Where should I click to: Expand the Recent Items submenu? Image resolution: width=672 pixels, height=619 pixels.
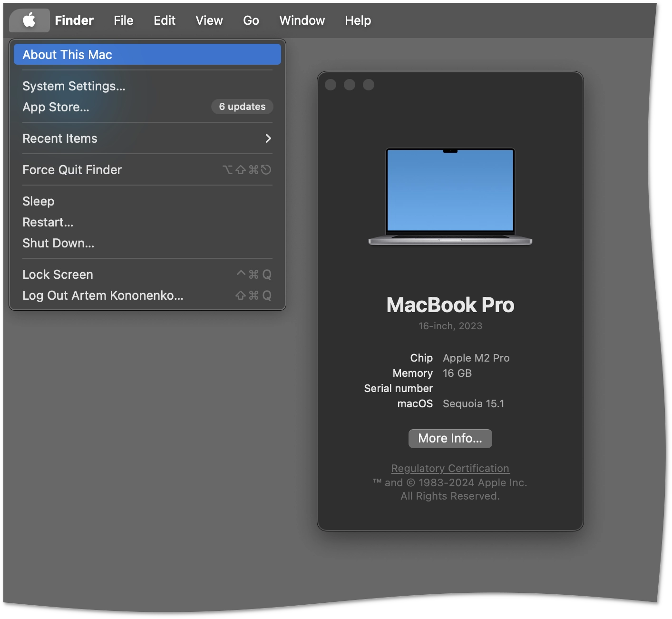[x=147, y=138]
